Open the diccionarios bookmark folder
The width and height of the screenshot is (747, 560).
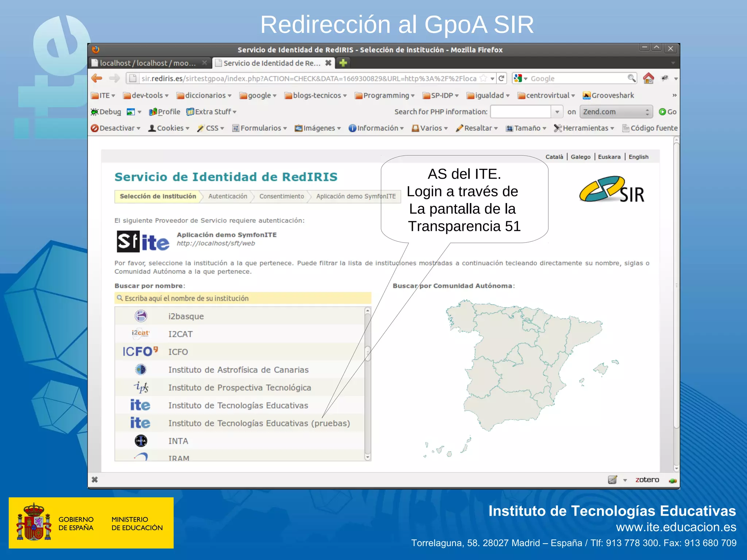[204, 96]
